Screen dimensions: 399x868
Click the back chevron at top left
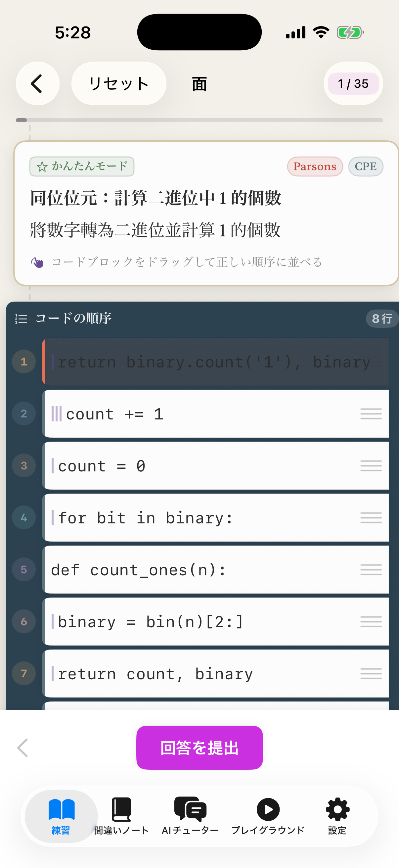click(37, 83)
